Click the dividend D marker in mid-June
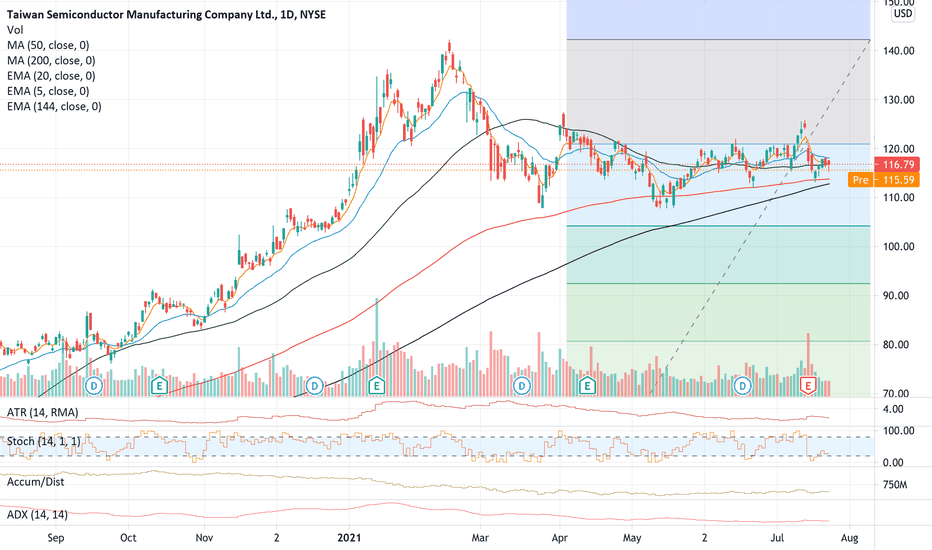 point(742,386)
